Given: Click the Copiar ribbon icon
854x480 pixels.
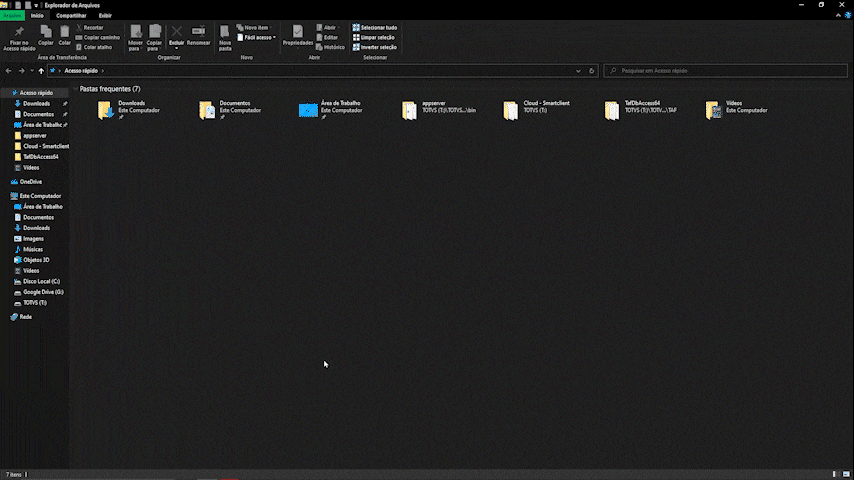Looking at the screenshot, I should [x=46, y=32].
